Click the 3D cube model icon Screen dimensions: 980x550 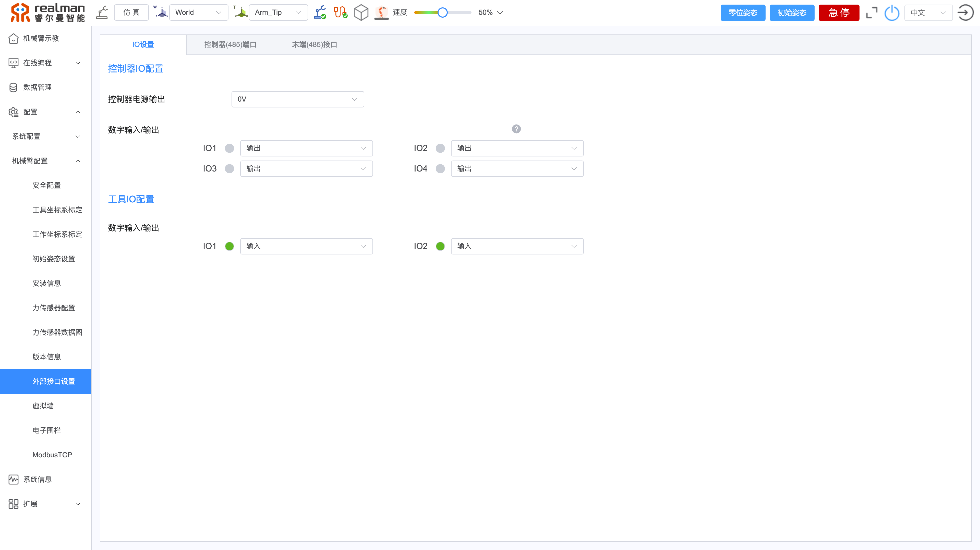pos(361,13)
